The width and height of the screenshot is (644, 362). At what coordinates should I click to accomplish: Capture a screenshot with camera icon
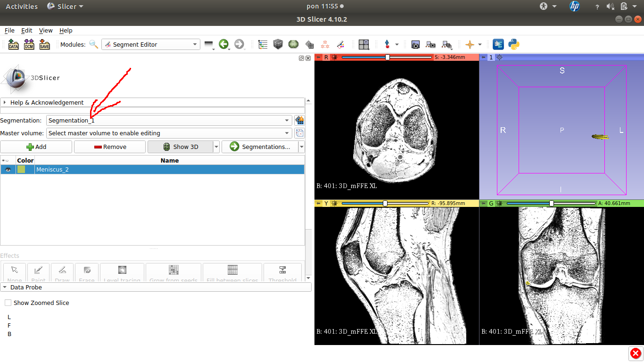[x=415, y=45]
